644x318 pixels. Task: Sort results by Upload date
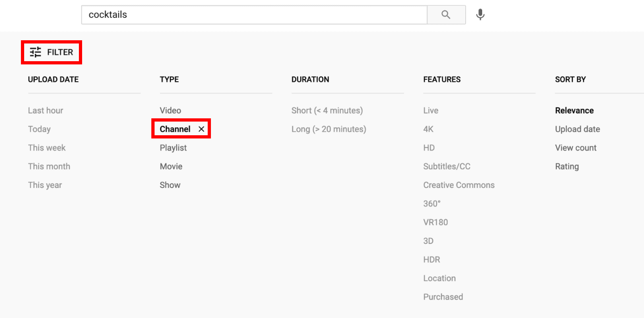pyautogui.click(x=578, y=129)
